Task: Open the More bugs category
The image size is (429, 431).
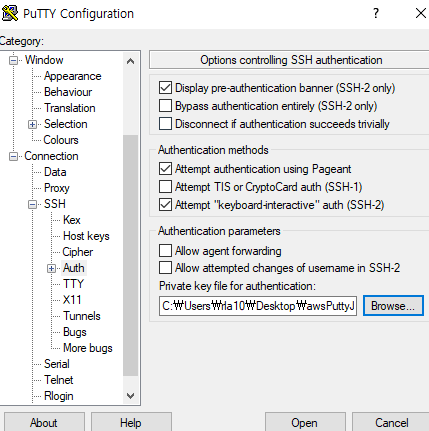Action: tap(88, 348)
